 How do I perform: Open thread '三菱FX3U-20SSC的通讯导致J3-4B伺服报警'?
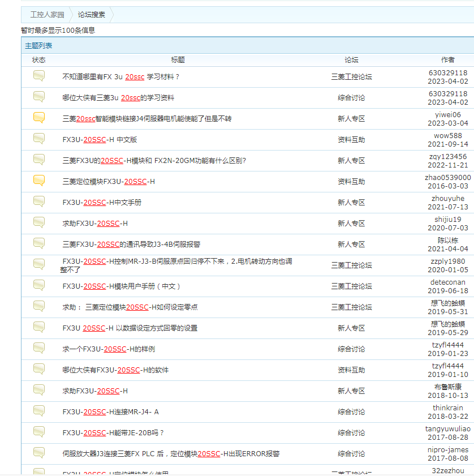click(x=131, y=245)
